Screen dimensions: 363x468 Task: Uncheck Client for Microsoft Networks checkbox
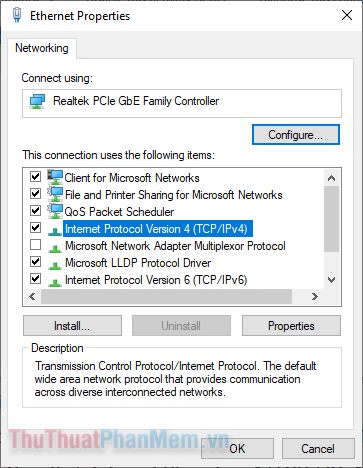coord(35,176)
